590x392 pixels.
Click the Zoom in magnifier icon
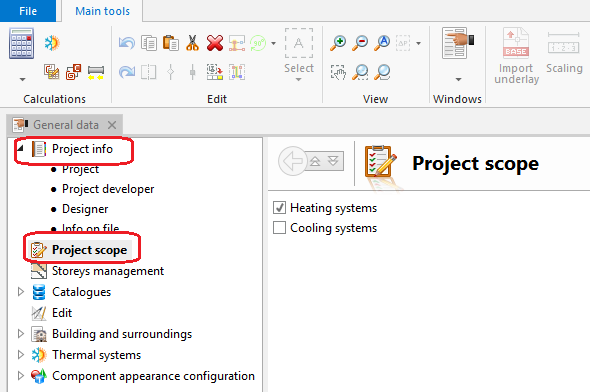[x=338, y=43]
